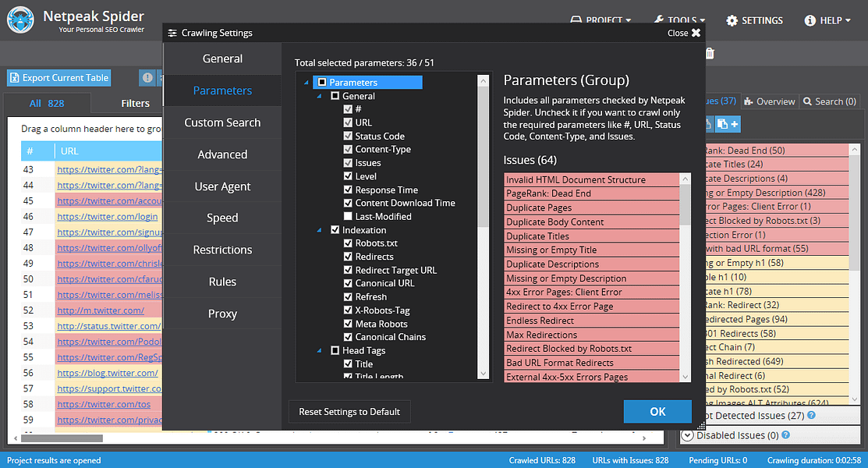Uncheck the Response Time parameter
This screenshot has width=868, height=468.
click(348, 190)
